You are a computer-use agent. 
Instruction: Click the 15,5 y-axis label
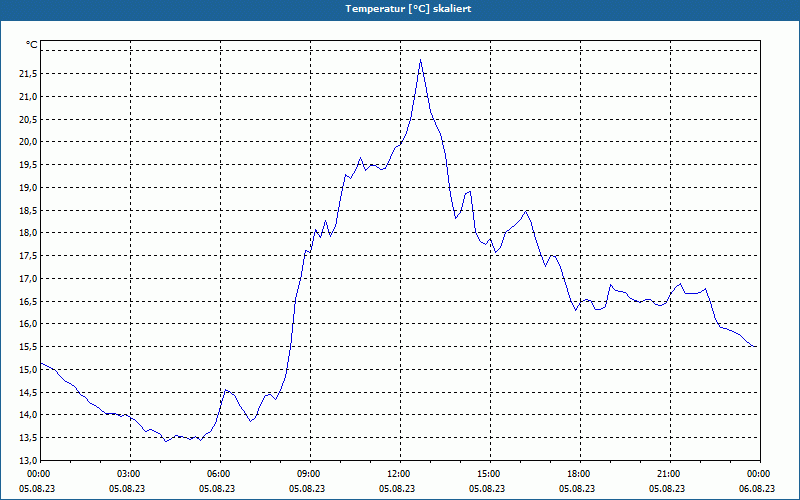(x=28, y=347)
